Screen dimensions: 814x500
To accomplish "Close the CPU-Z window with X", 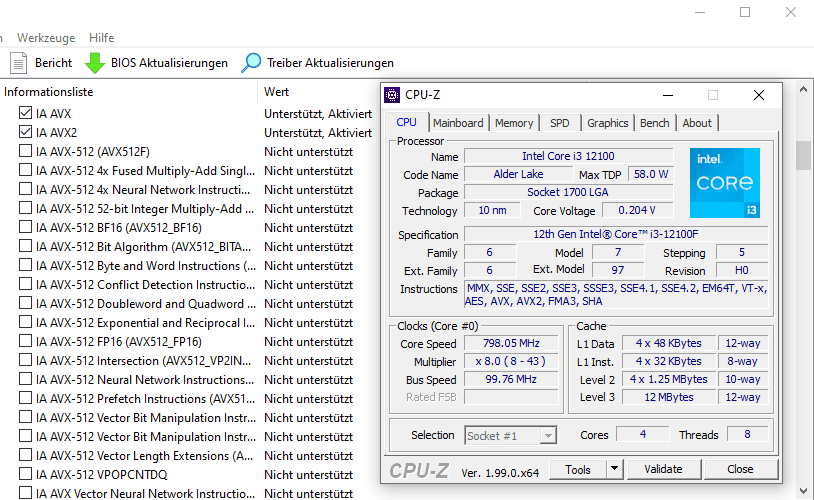I will (759, 95).
